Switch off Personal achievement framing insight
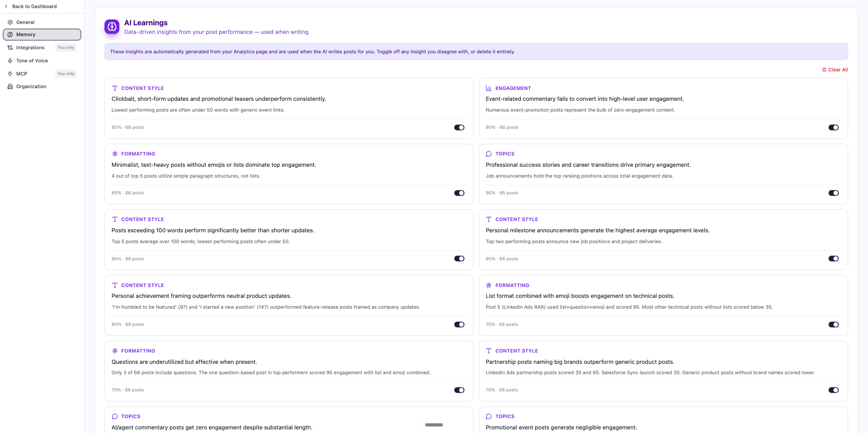The image size is (868, 433). point(459,325)
